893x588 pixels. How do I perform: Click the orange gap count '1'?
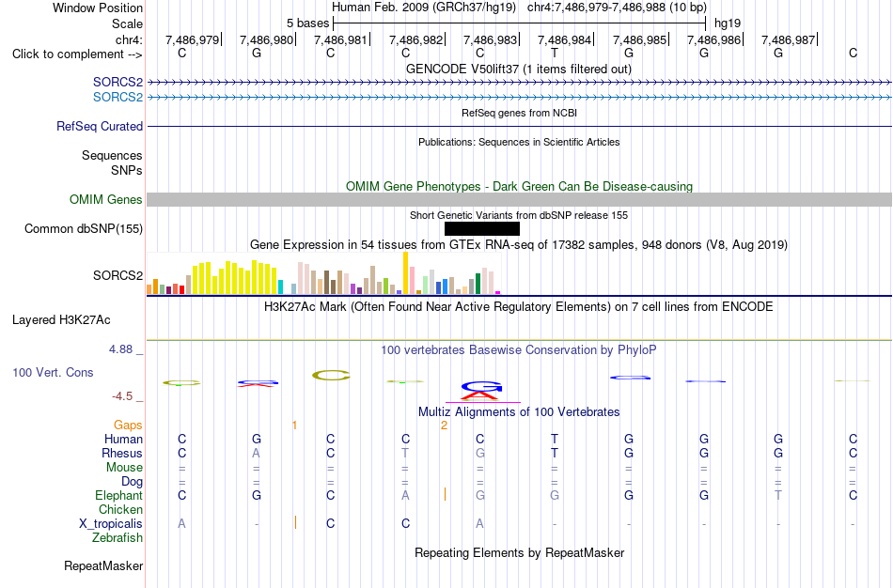[294, 426]
